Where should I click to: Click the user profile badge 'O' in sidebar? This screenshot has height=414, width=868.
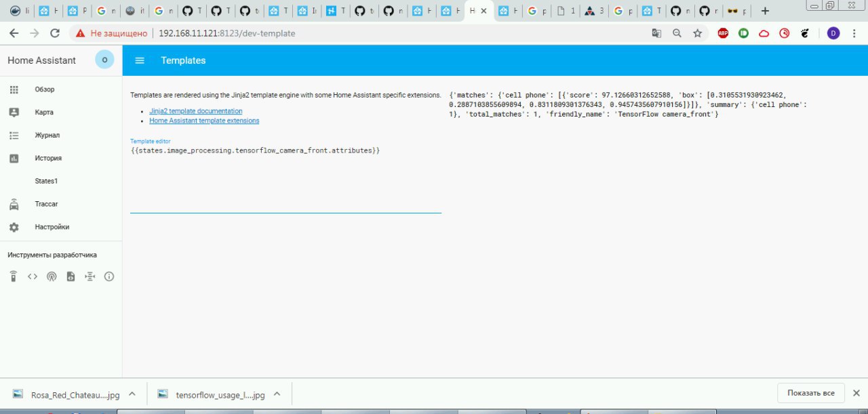click(x=104, y=60)
